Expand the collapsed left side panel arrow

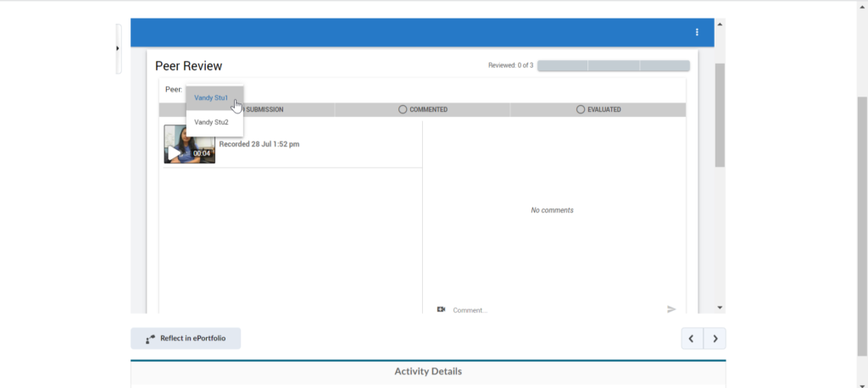coord(118,48)
